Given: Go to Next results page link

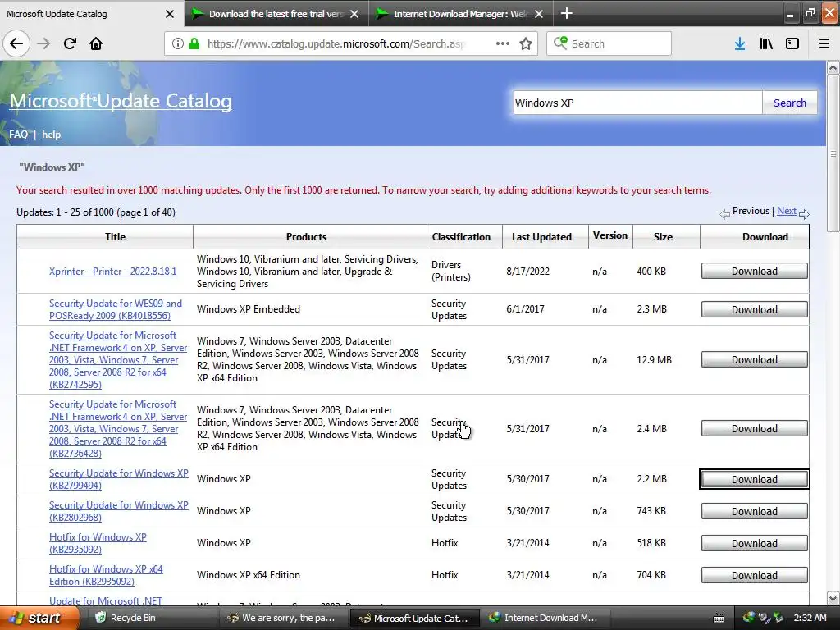Looking at the screenshot, I should coord(787,211).
